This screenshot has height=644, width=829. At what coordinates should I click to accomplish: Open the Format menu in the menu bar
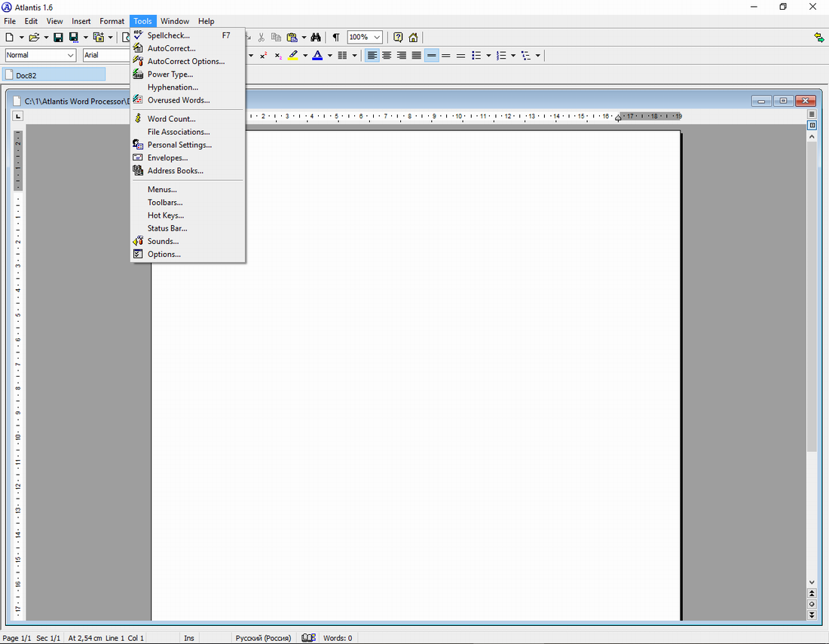tap(112, 21)
